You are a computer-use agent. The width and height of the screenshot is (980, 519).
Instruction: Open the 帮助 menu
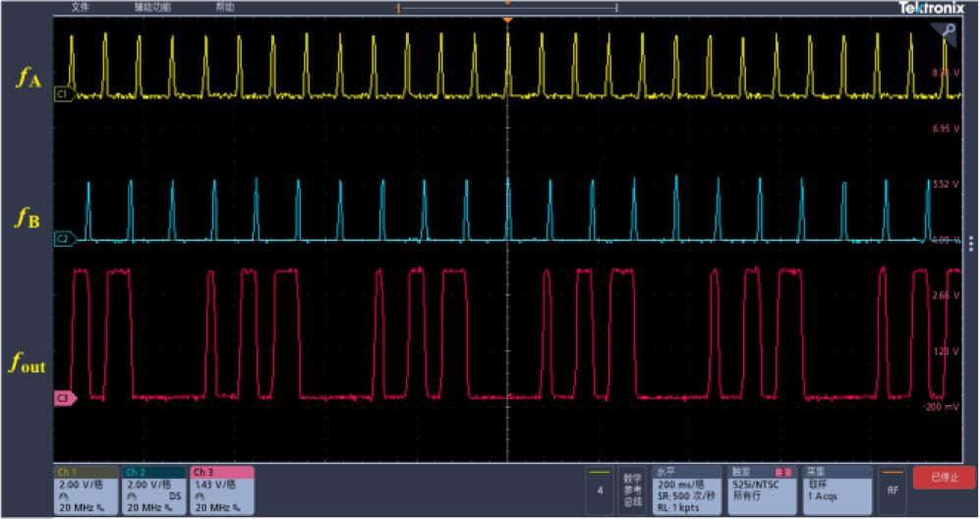(x=225, y=7)
